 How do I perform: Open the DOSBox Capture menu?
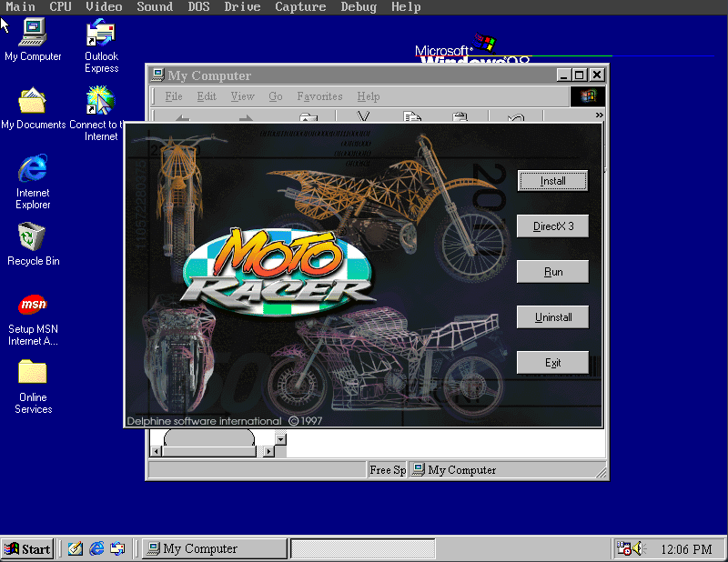point(300,7)
